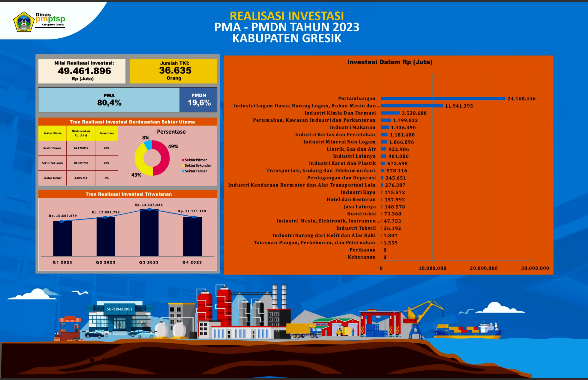Select the Jumlah TKI card
This screenshot has height=380, width=588.
click(x=173, y=71)
